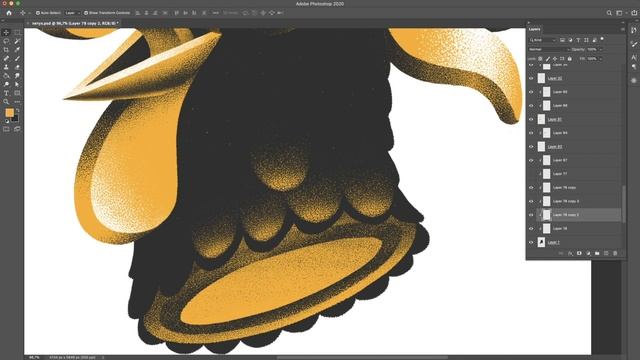This screenshot has width=640, height=360.
Task: Create new group folder icon
Action: 597,253
